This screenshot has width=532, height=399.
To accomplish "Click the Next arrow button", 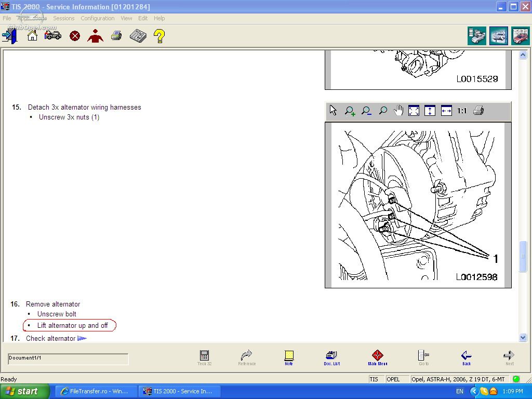I will 509,357.
